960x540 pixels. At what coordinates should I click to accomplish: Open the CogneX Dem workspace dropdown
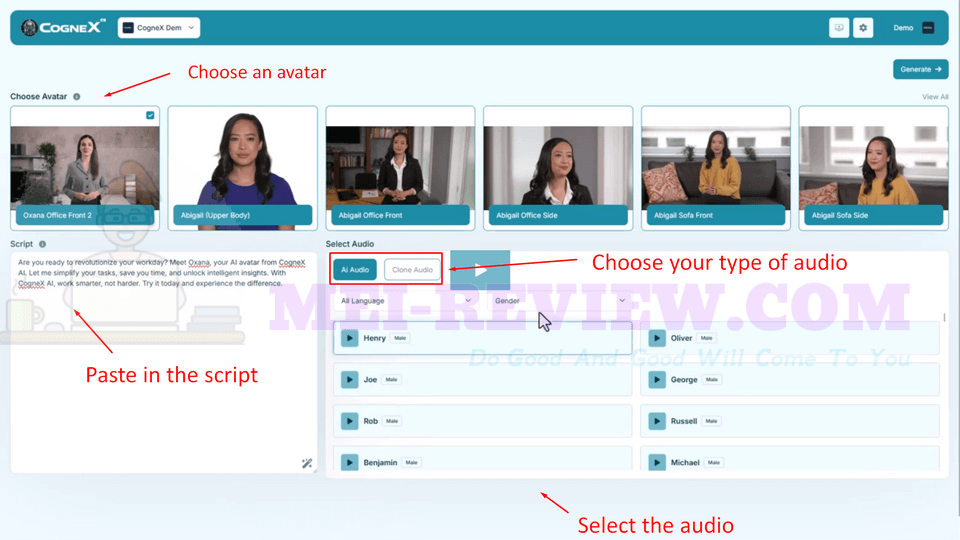(x=159, y=28)
